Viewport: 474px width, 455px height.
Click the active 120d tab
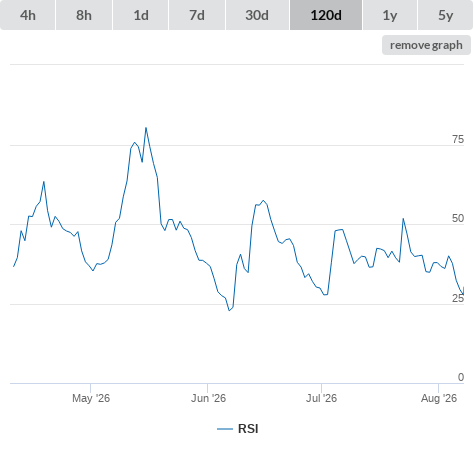[326, 15]
